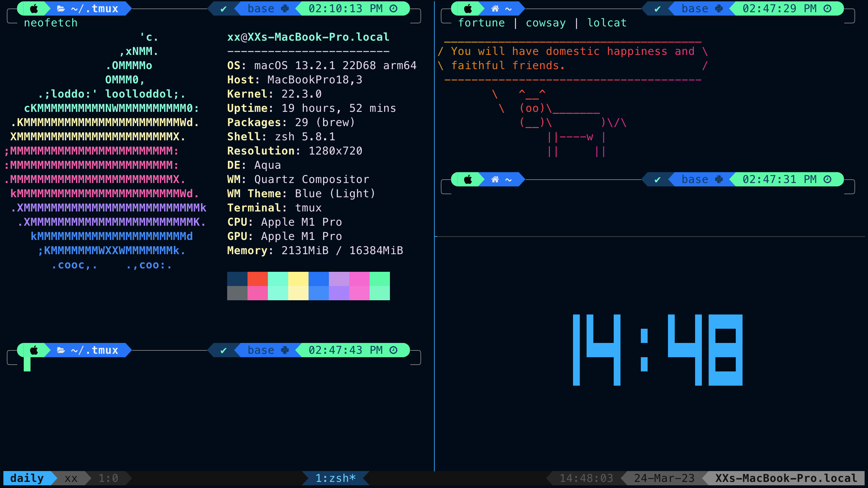Image resolution: width=868 pixels, height=488 pixels.
Task: Click the checkmark icon in top-right pane prompt
Action: pyautogui.click(x=657, y=8)
